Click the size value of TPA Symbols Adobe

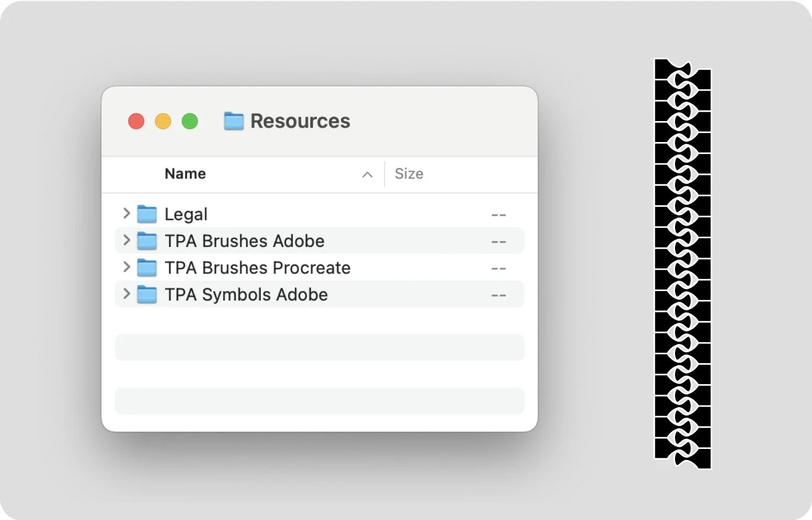[498, 295]
